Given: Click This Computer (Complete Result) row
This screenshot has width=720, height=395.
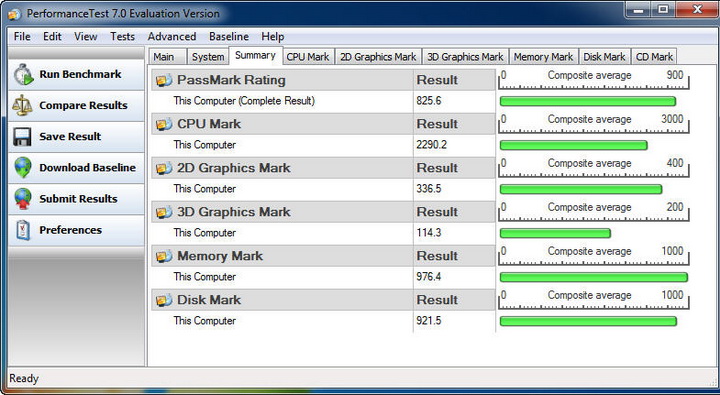Looking at the screenshot, I should (x=323, y=101).
